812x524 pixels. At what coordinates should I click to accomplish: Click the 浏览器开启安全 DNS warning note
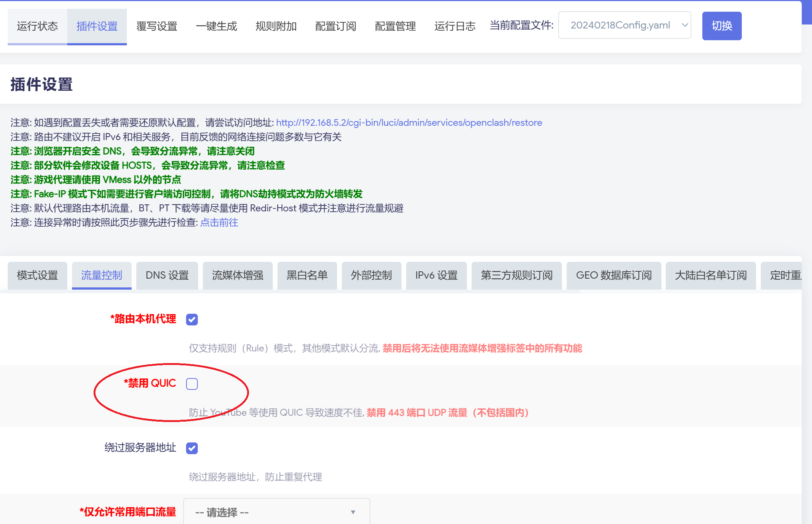(x=133, y=151)
